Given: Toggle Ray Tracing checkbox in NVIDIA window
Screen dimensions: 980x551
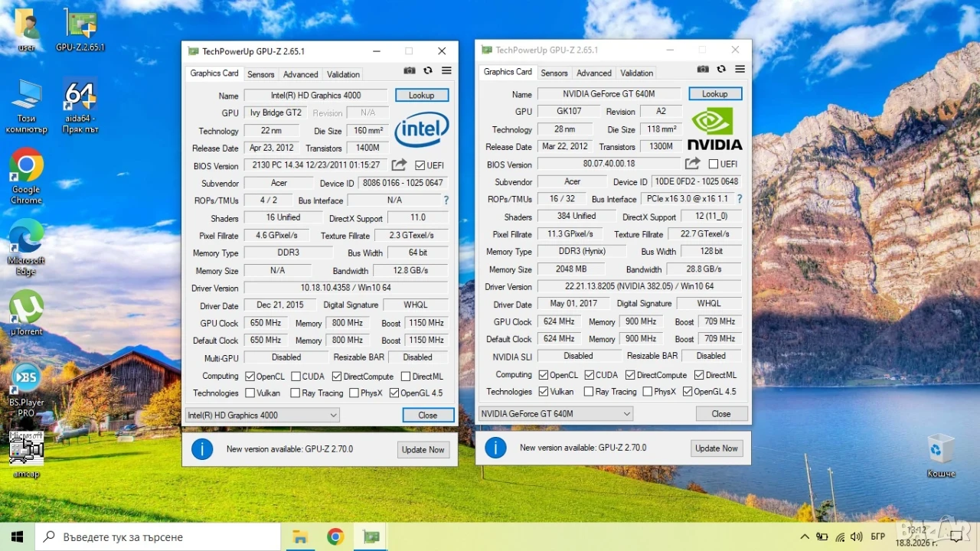Looking at the screenshot, I should [x=589, y=392].
